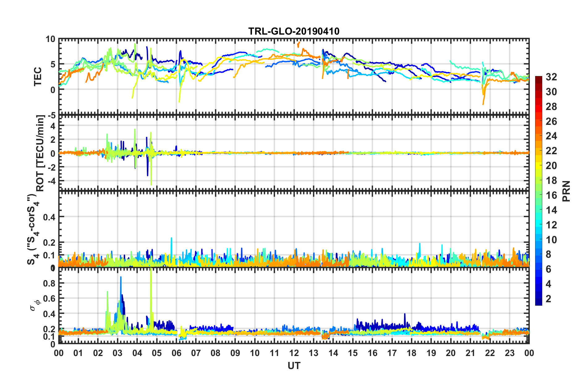The height and width of the screenshot is (382, 588).
Task: Click the plot title TRL-GLO-20190410
Action: [294, 31]
